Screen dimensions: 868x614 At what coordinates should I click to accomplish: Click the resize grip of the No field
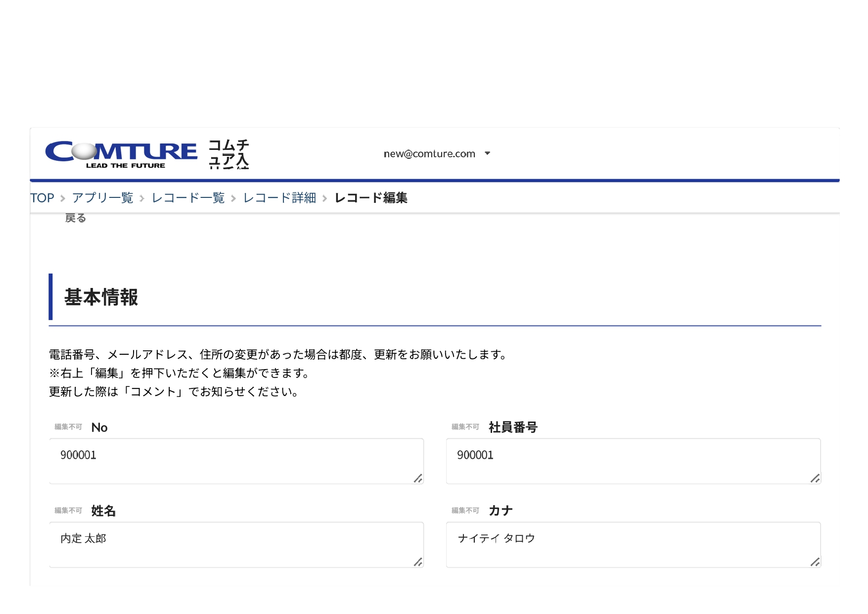point(418,478)
